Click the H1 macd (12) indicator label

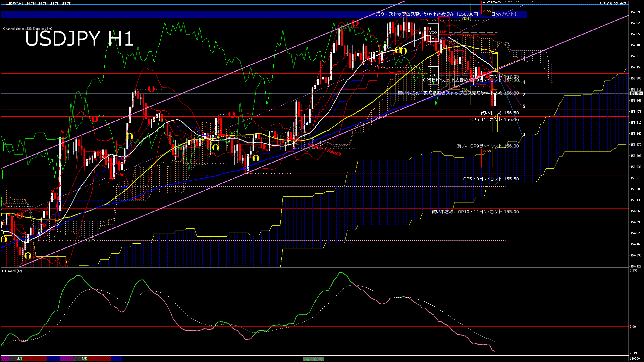tap(12, 271)
